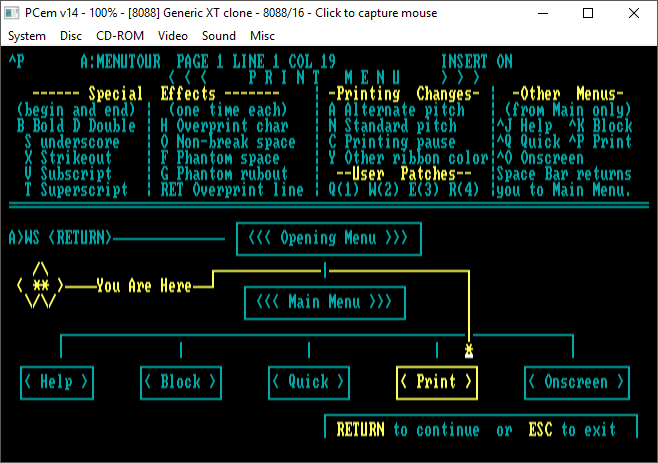Click '^Q Quick' in Other Menus

coord(529,142)
